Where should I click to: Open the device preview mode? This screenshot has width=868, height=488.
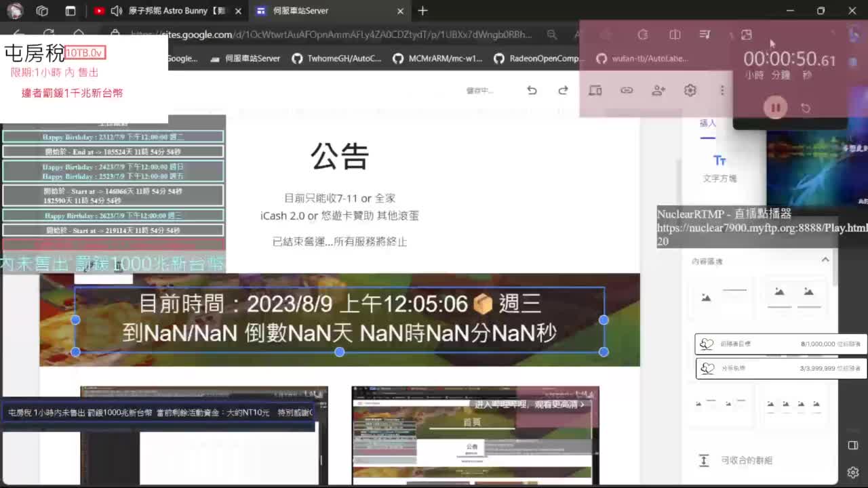point(595,90)
